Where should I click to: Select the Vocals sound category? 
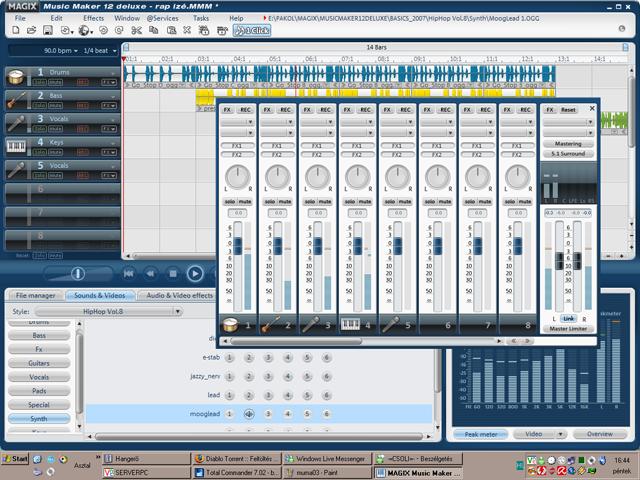[39, 377]
